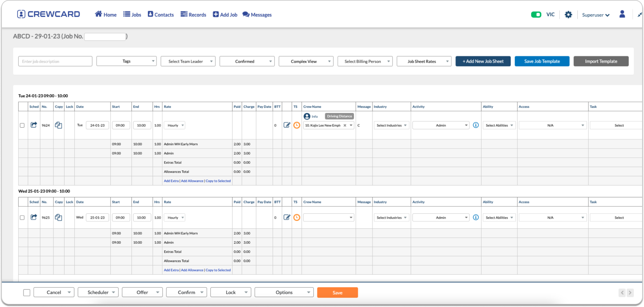Click Add New Job Sheet button
The image size is (644, 307).
483,61
